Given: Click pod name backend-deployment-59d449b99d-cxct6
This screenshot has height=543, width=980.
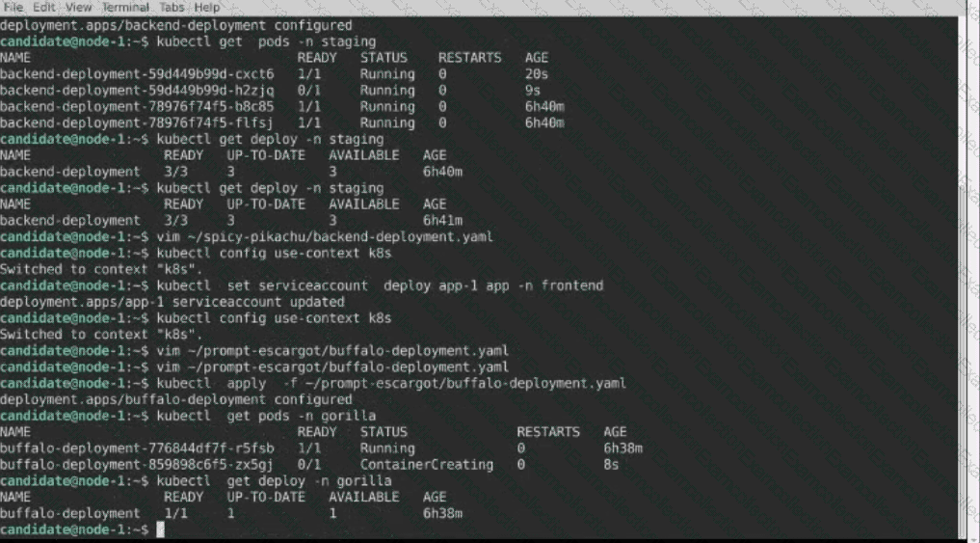Looking at the screenshot, I should pyautogui.click(x=137, y=73).
